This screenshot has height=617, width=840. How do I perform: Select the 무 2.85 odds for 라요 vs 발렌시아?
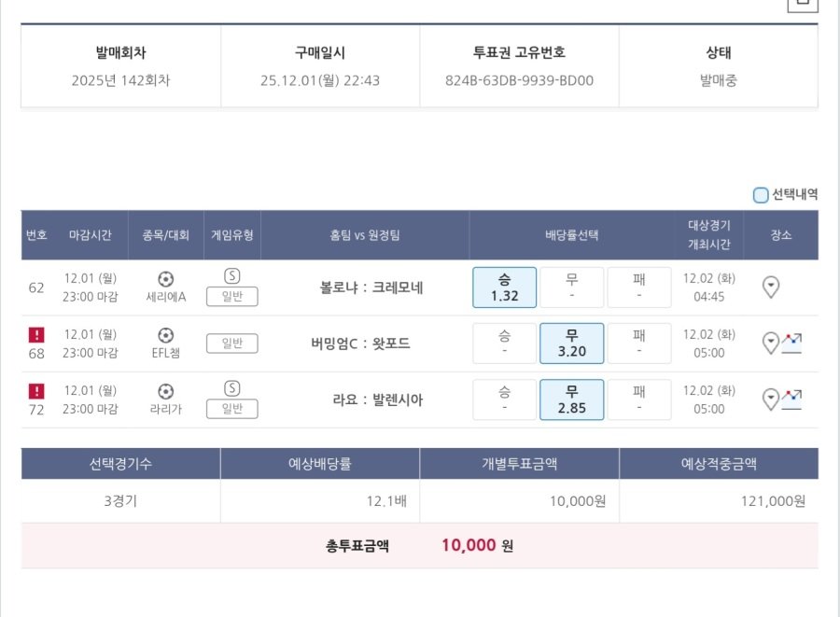571,399
